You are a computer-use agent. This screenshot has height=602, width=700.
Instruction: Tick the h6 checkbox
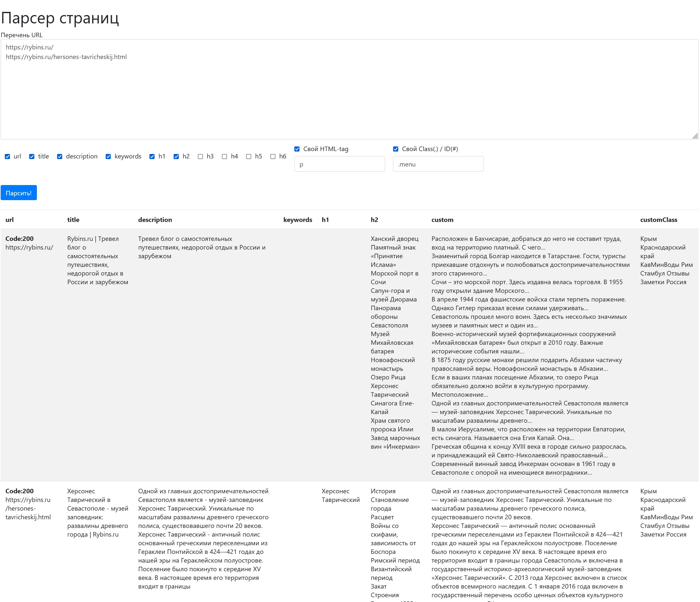(273, 157)
